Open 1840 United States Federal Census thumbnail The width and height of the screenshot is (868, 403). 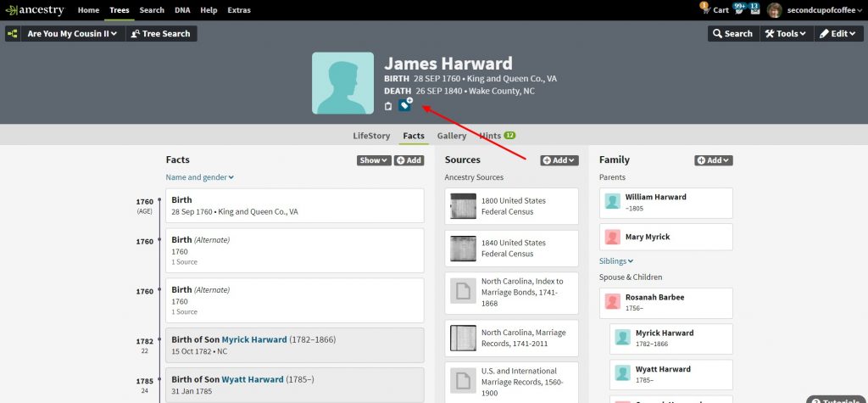pyautogui.click(x=463, y=249)
